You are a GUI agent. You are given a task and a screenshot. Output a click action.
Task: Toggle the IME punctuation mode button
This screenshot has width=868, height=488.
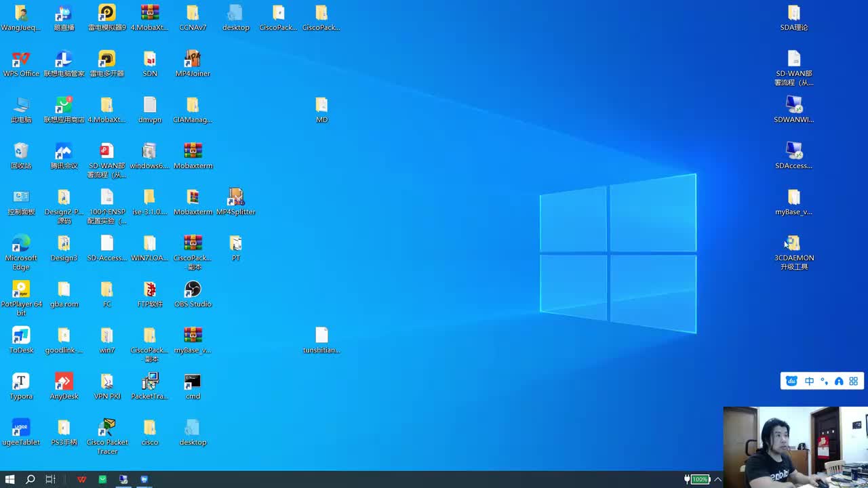pos(824,382)
